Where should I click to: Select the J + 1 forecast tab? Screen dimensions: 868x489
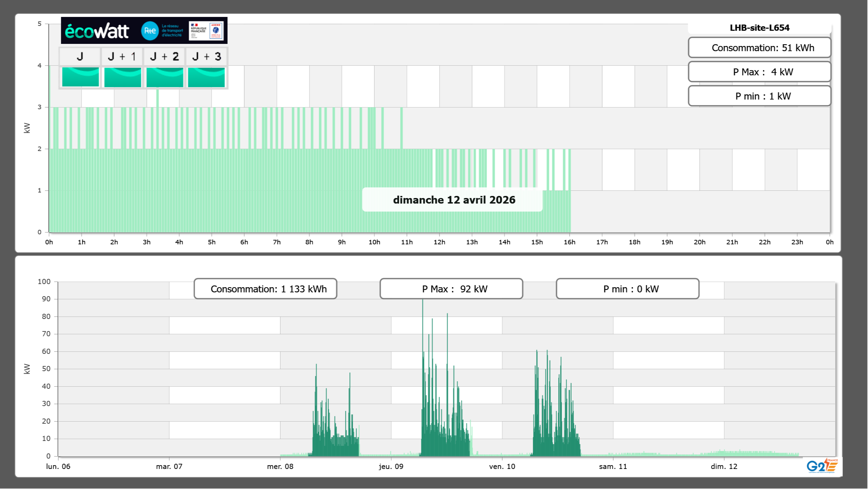(x=122, y=56)
